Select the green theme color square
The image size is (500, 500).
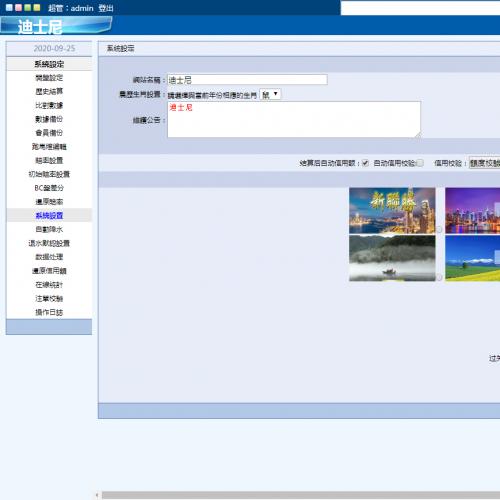(28, 7)
